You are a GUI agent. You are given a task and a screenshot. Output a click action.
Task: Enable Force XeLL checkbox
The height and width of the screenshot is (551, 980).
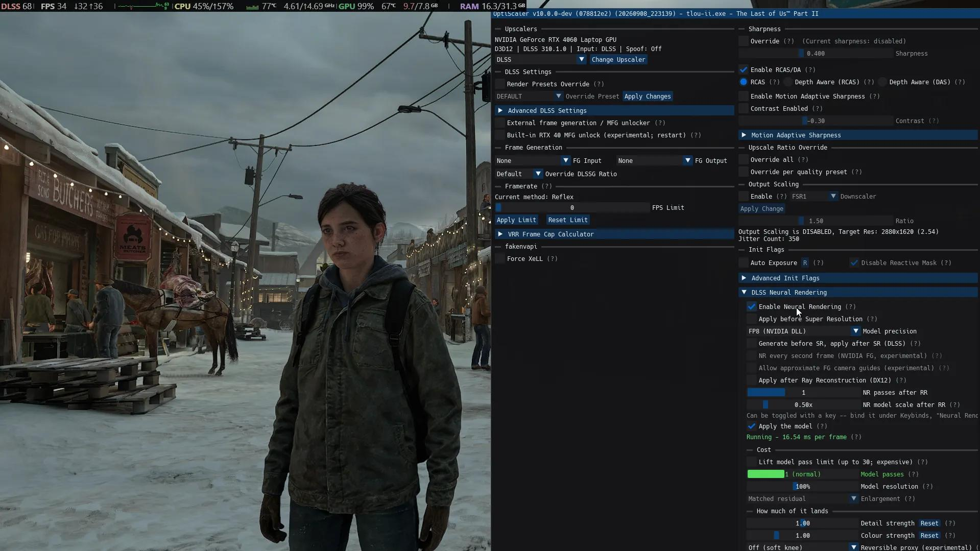(x=500, y=259)
